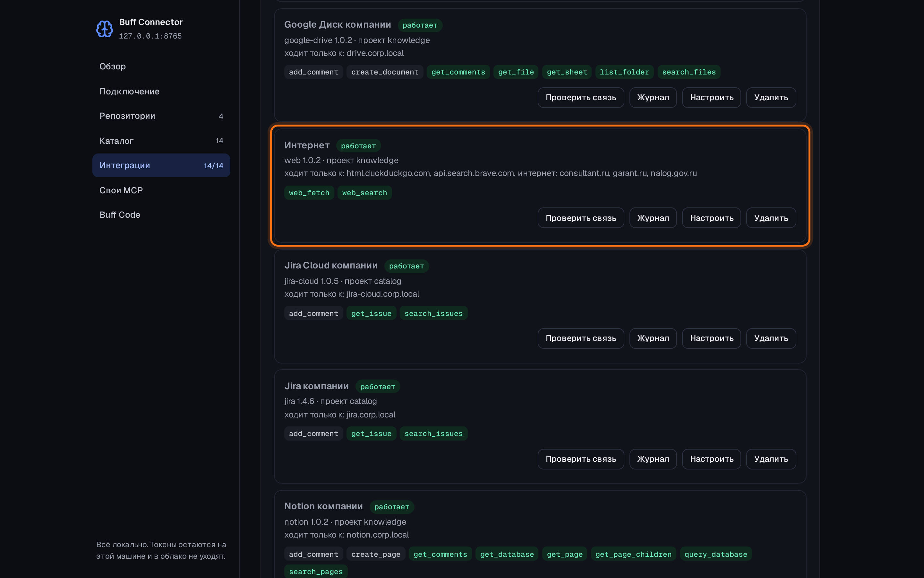Click the list_folder tool tag

point(624,72)
